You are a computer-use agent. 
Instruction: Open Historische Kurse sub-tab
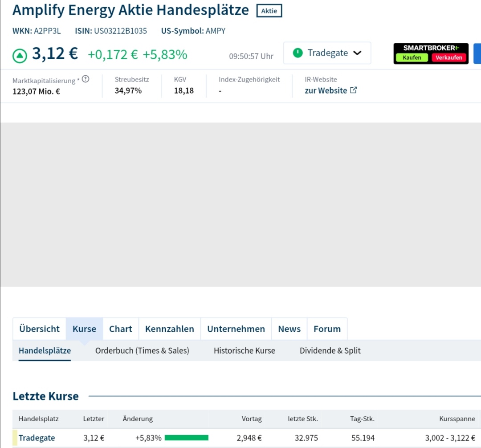coord(245,351)
